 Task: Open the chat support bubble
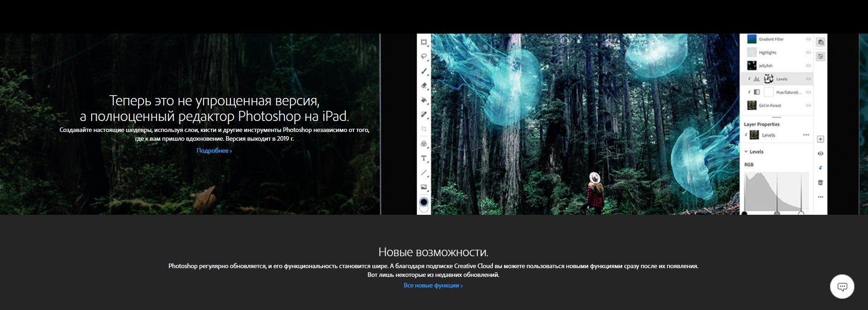[842, 287]
